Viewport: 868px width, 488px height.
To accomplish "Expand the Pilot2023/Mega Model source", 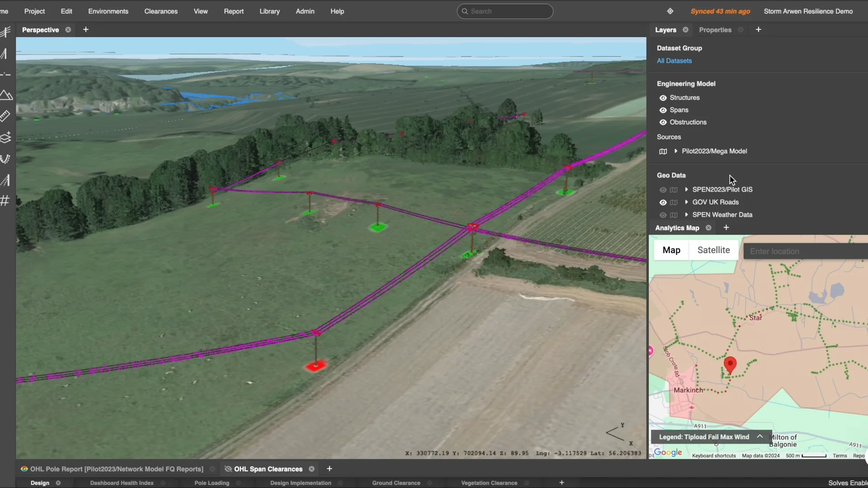I will pyautogui.click(x=676, y=151).
